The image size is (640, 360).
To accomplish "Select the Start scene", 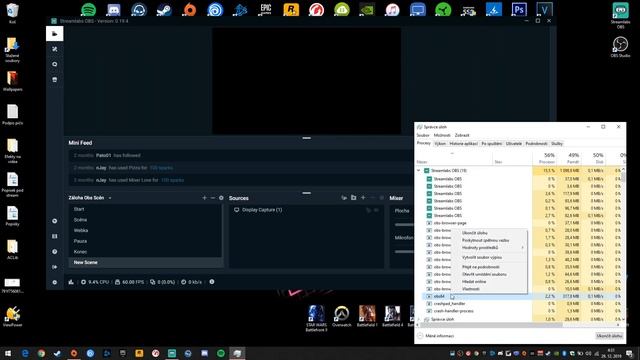I will point(145,209).
